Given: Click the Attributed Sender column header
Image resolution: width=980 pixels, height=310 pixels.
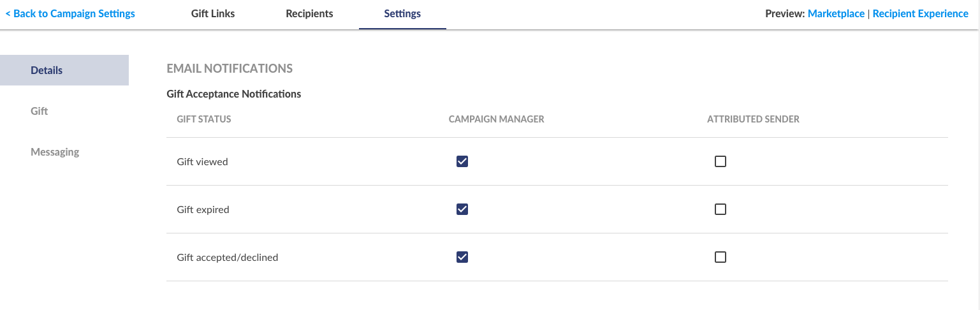Looking at the screenshot, I should (x=753, y=119).
